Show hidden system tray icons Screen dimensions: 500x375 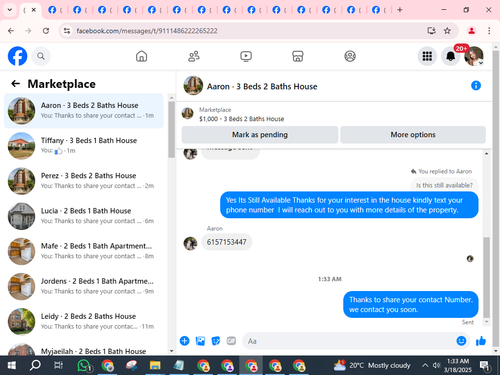point(425,365)
